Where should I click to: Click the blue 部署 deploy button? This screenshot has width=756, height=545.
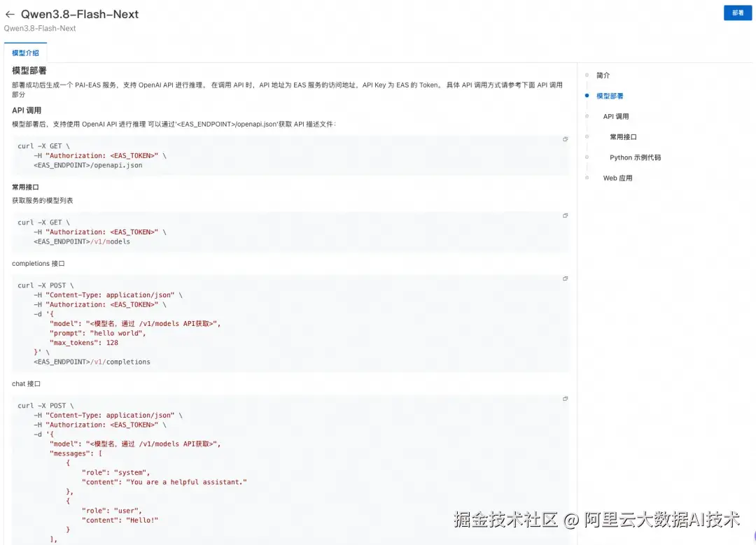click(737, 13)
